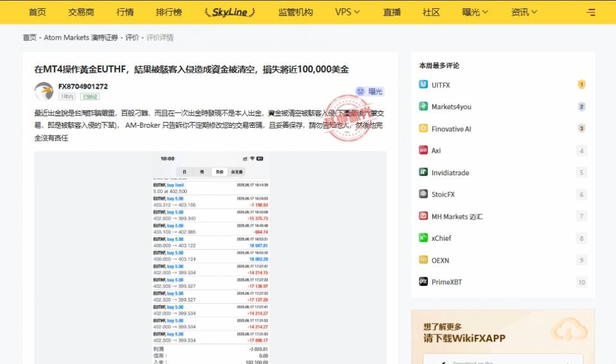Click the 曝光 exposure tag badge
Screen dimensions: 616x364
tap(369, 92)
